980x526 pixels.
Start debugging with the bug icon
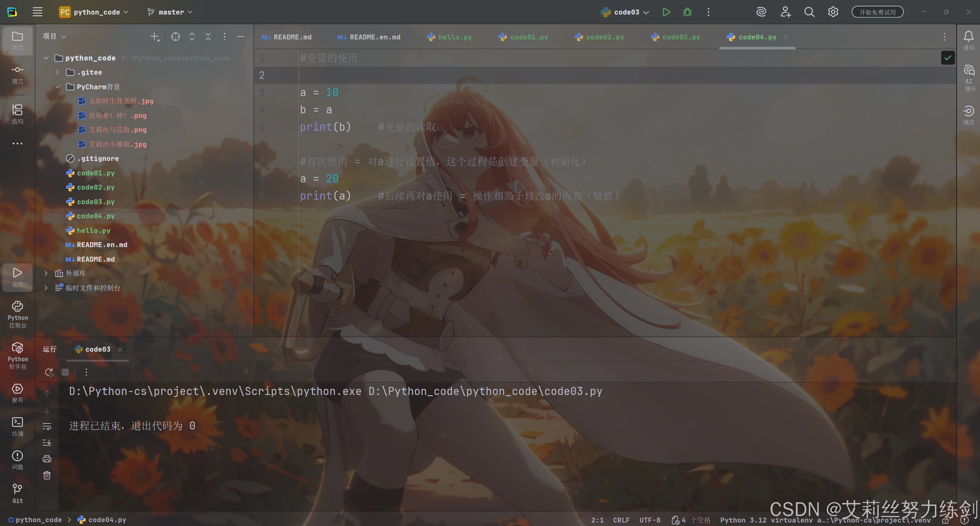(x=687, y=12)
